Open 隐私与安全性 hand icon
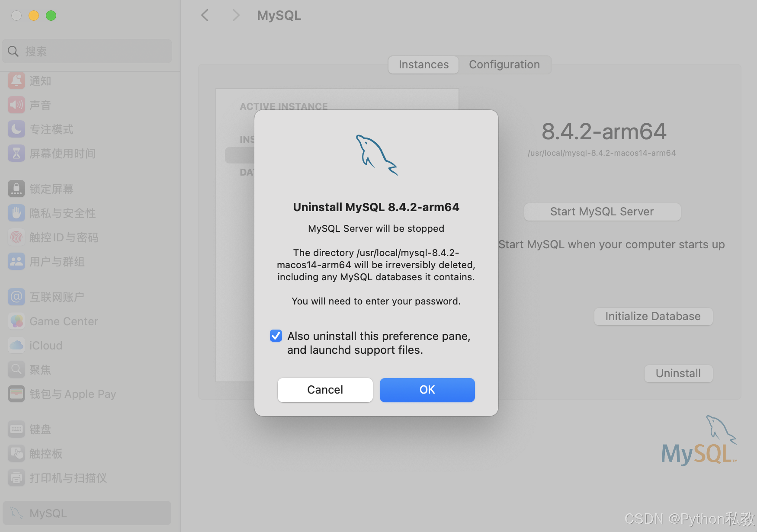The width and height of the screenshot is (757, 532). 16,213
